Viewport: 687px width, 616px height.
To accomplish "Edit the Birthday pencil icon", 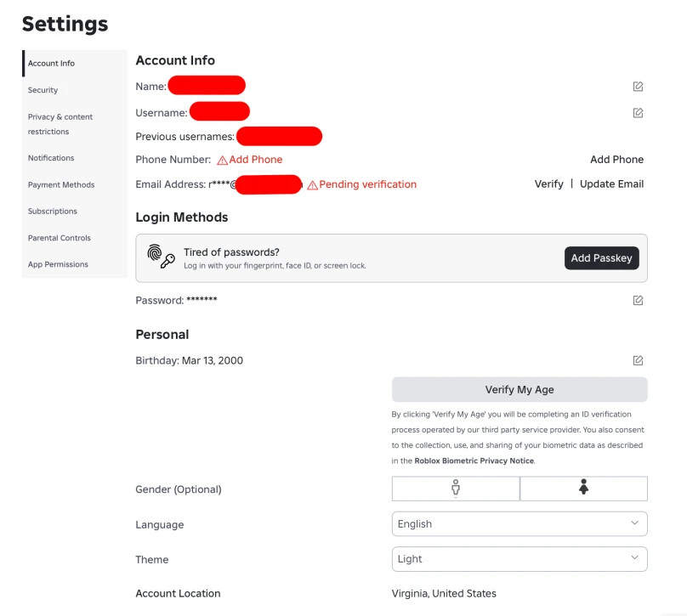I will 638,360.
